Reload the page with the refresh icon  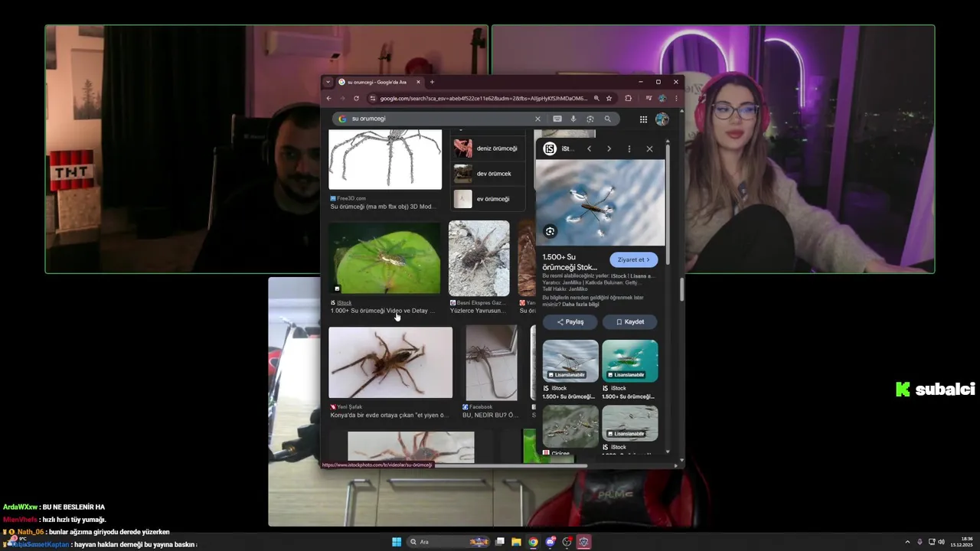(x=356, y=98)
